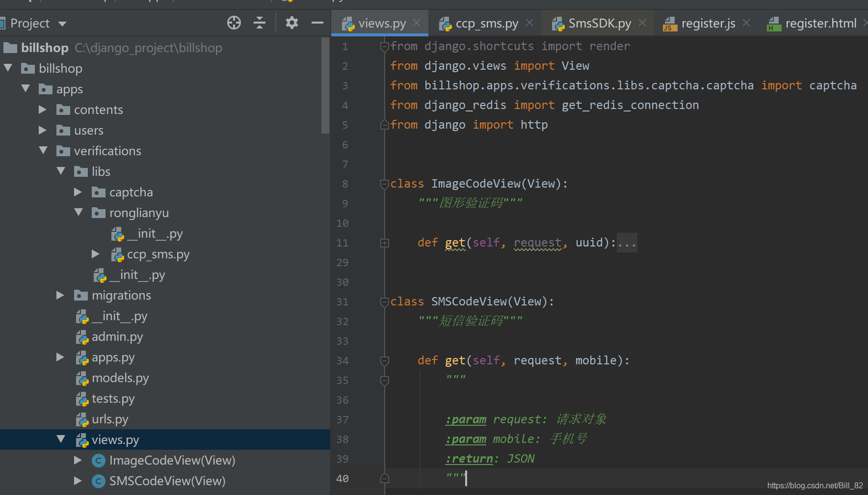Expand the migrations folder

[x=60, y=295]
